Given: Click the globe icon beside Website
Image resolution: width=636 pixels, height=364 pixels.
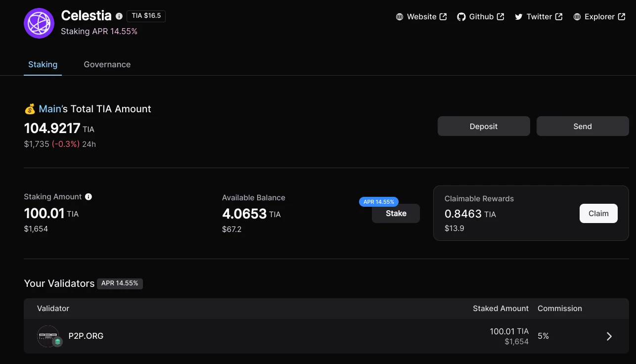Looking at the screenshot, I should coord(400,17).
